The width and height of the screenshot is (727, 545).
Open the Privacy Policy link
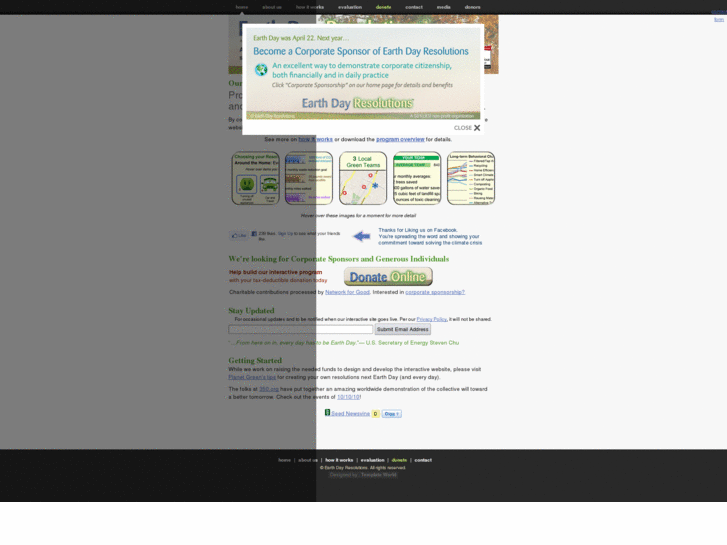coord(431,319)
